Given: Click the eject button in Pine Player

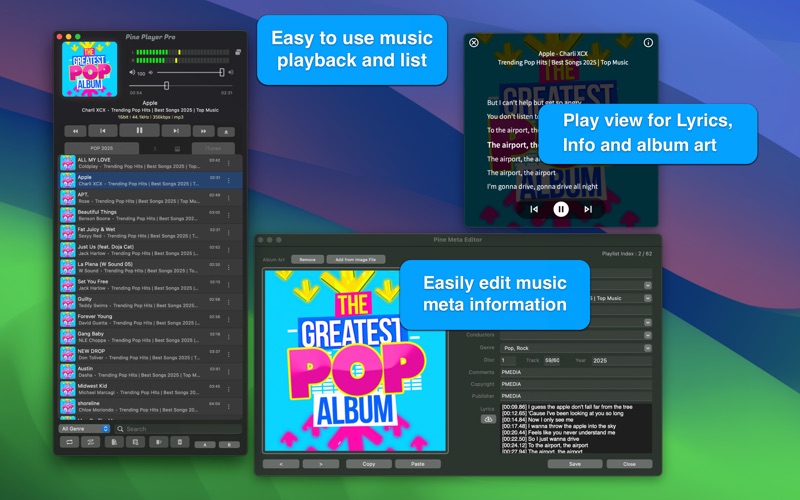Looking at the screenshot, I should tap(226, 132).
